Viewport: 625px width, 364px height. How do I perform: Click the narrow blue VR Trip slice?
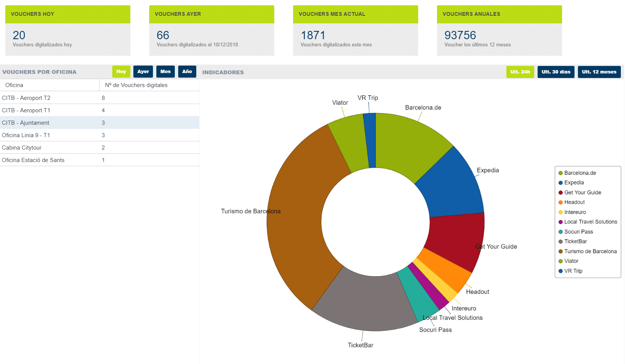point(370,141)
